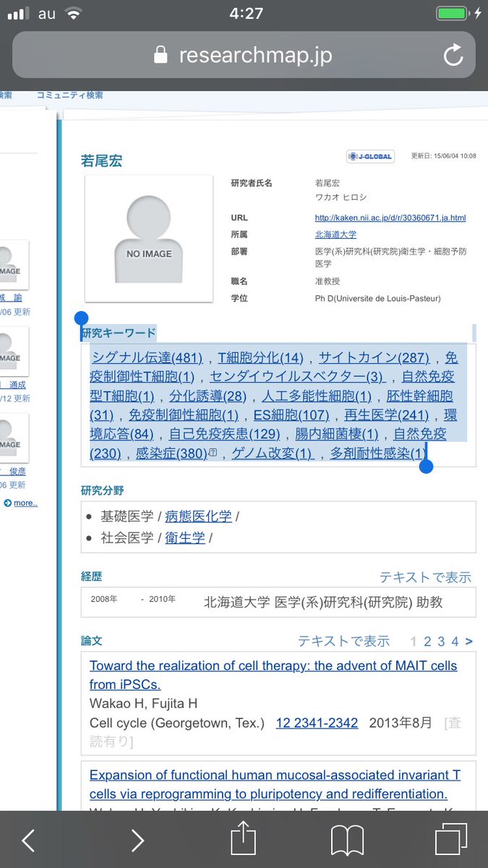Open keyword 人工多能性細胞(1)
Screen dimensions: 488x868
[x=317, y=396]
